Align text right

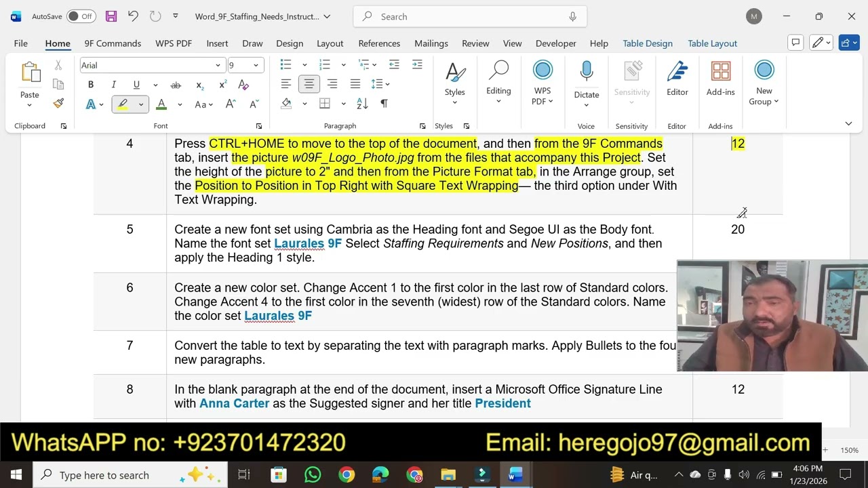pyautogui.click(x=332, y=84)
